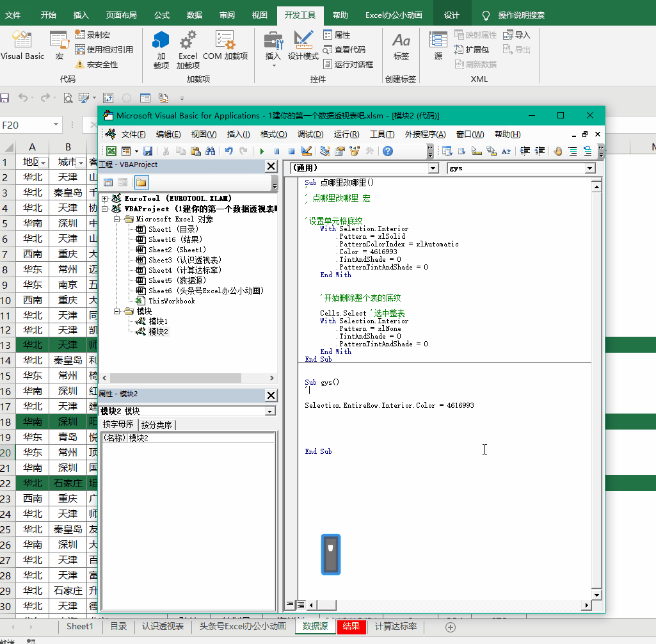Expand the EuroTool project node

pos(105,198)
